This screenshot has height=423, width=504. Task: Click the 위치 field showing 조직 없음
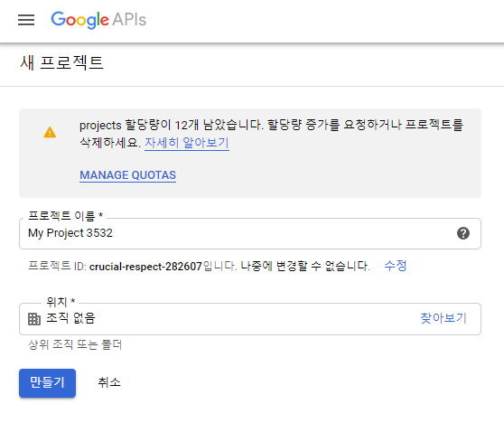coord(250,319)
